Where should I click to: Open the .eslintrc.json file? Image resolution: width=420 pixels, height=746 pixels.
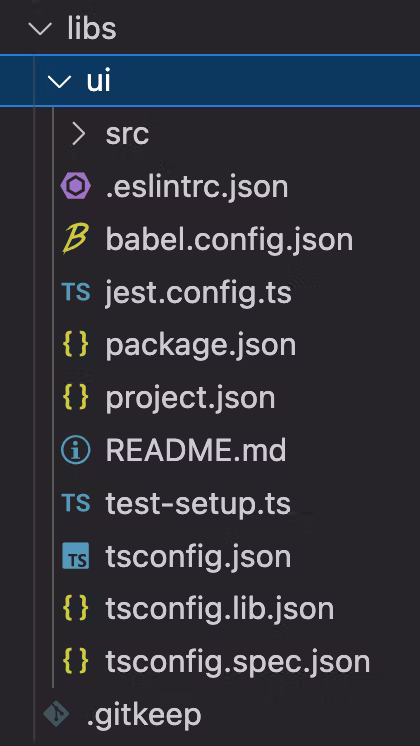[197, 186]
